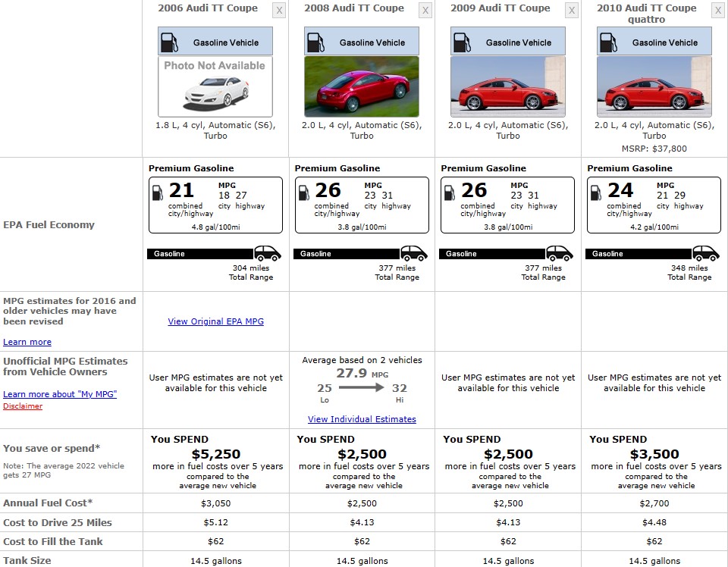This screenshot has height=567, width=728.
Task: Click the Gasoline range bar for 348 miles
Action: click(639, 254)
